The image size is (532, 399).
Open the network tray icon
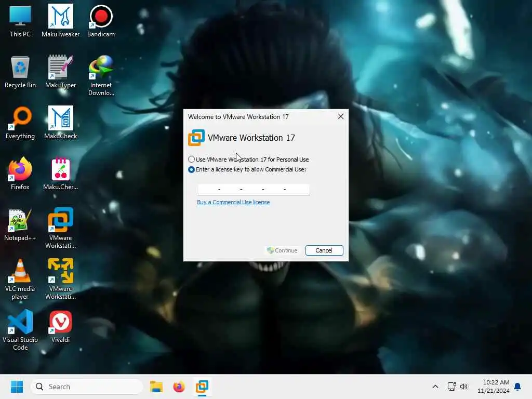[451, 387]
